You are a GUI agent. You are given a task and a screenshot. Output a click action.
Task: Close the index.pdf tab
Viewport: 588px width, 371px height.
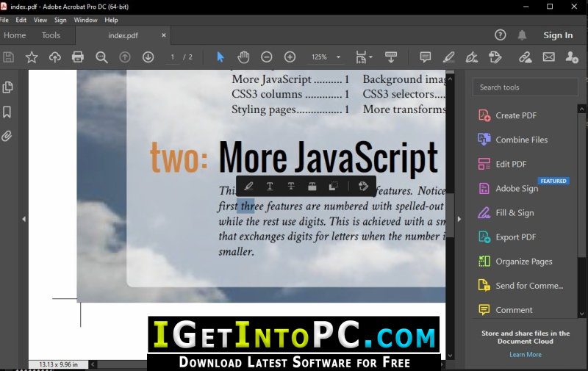pos(163,35)
